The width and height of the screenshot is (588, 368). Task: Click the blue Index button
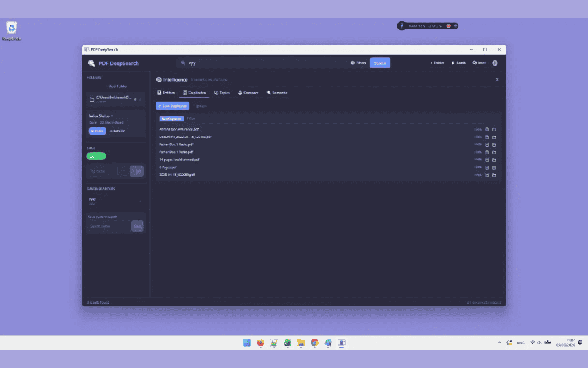click(x=97, y=131)
